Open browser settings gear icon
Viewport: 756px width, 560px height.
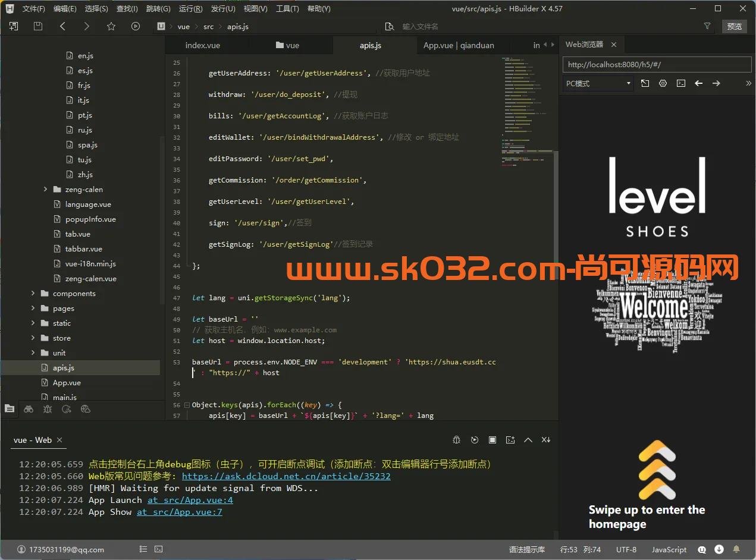click(x=663, y=83)
